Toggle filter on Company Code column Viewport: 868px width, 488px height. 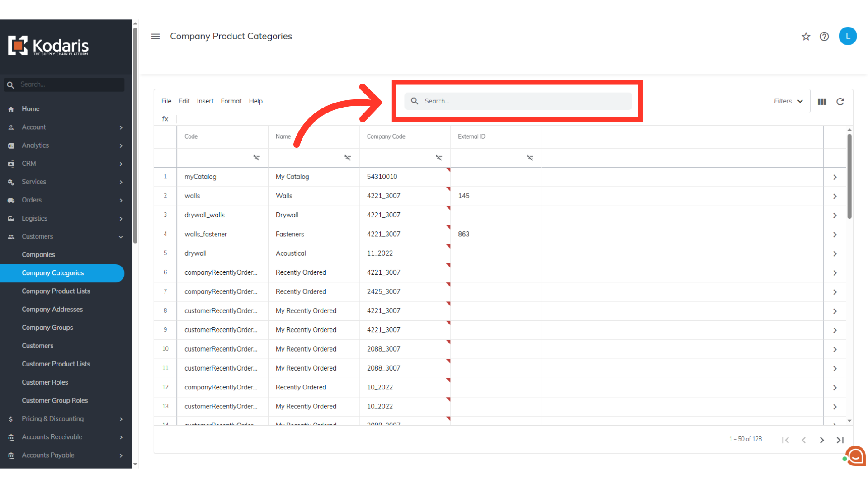click(x=439, y=158)
